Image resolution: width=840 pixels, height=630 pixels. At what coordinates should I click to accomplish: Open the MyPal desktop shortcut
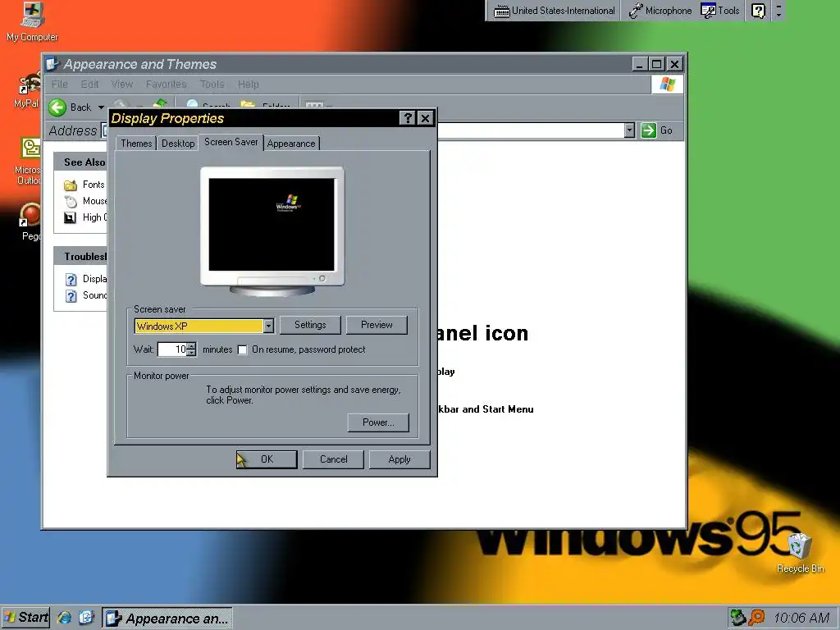click(28, 90)
